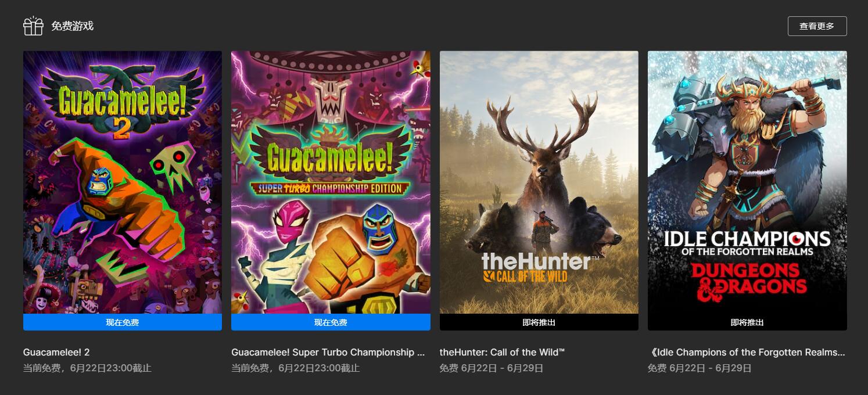
Task: Open the Guacamelee! 2 cover art
Action: coord(123,182)
